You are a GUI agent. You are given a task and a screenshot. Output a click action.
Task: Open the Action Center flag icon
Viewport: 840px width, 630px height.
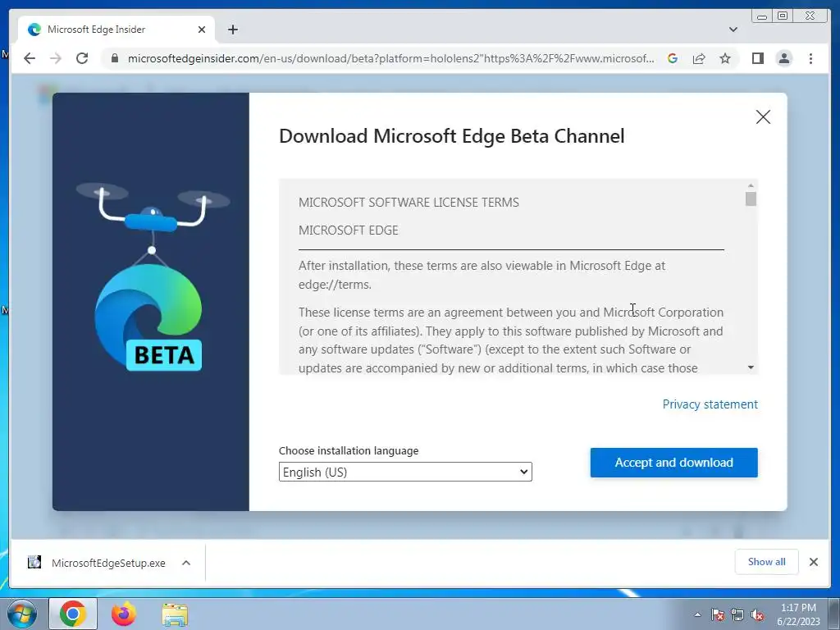[717, 614]
